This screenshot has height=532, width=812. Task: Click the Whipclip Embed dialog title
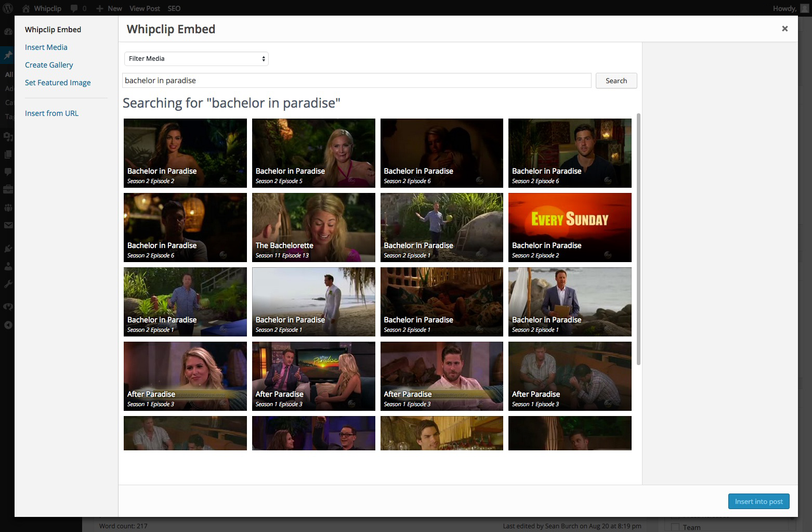point(171,29)
